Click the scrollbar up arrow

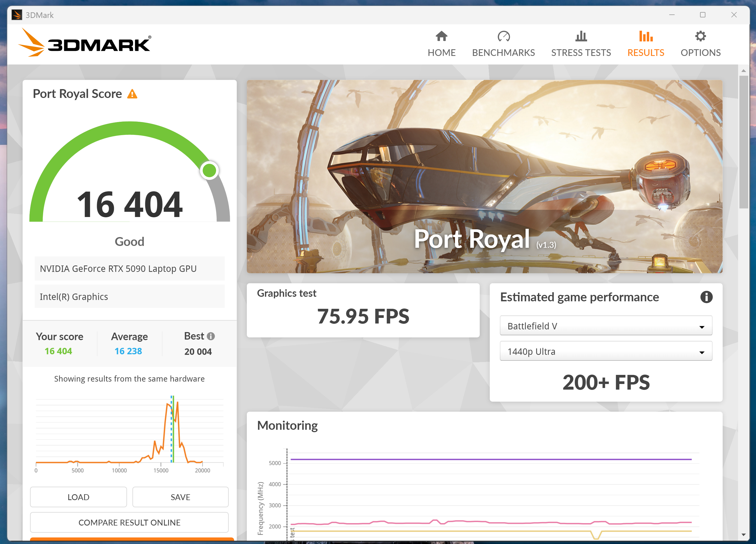[x=743, y=71]
